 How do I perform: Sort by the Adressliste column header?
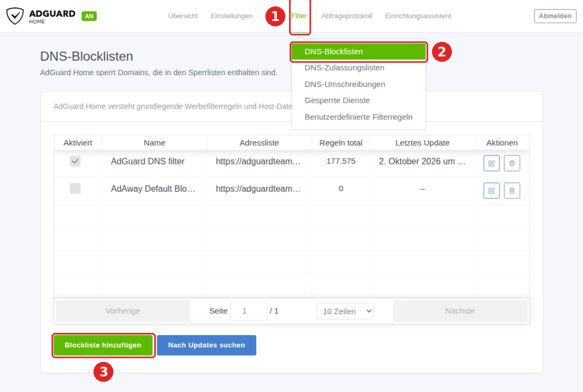pos(259,143)
